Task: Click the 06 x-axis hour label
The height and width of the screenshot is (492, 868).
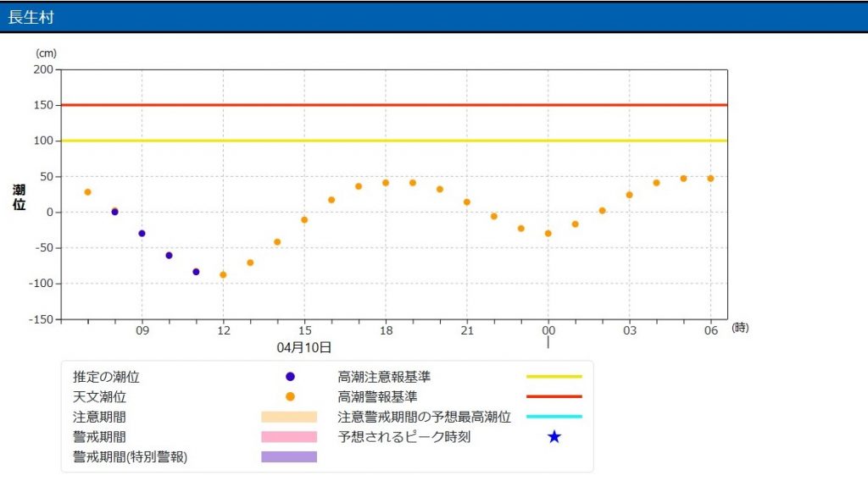Action: click(x=711, y=330)
